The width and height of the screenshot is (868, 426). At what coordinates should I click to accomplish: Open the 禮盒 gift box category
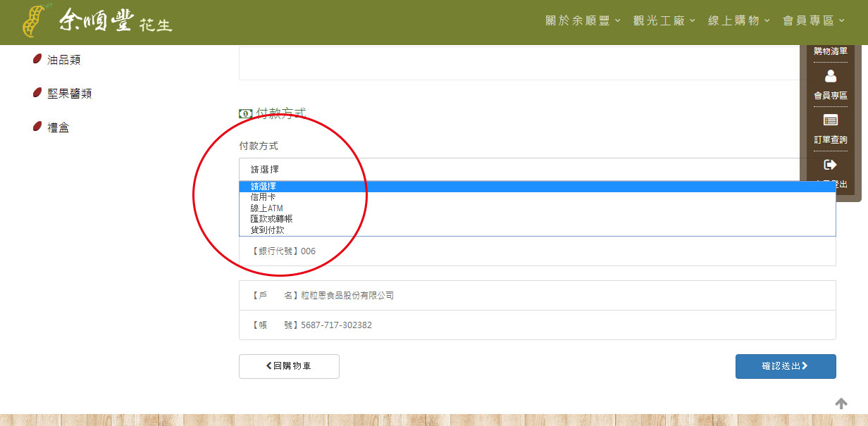point(58,127)
